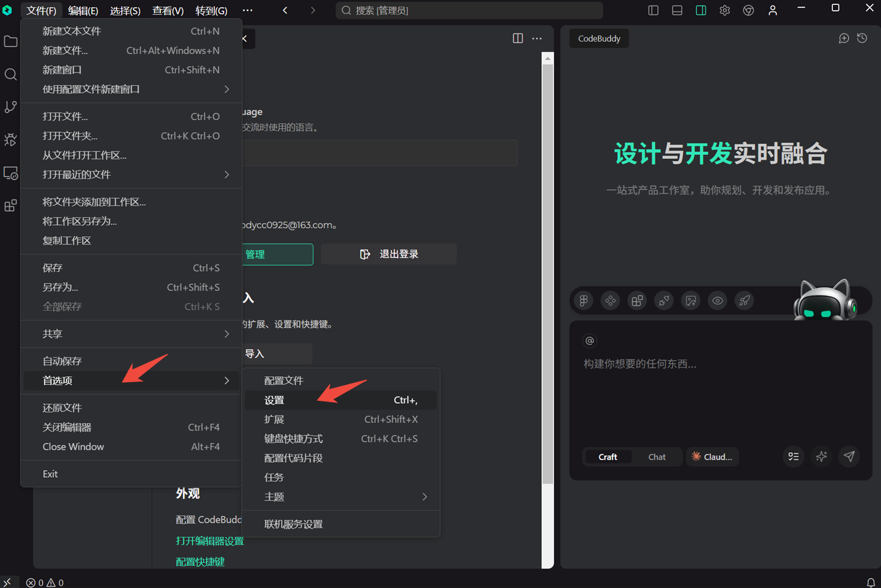Click the remote indicator in status bar corner
This screenshot has height=588, width=881.
(x=7, y=583)
